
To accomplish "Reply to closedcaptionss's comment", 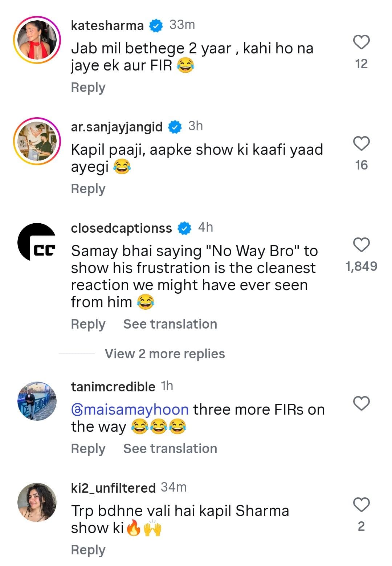I will [x=88, y=324].
